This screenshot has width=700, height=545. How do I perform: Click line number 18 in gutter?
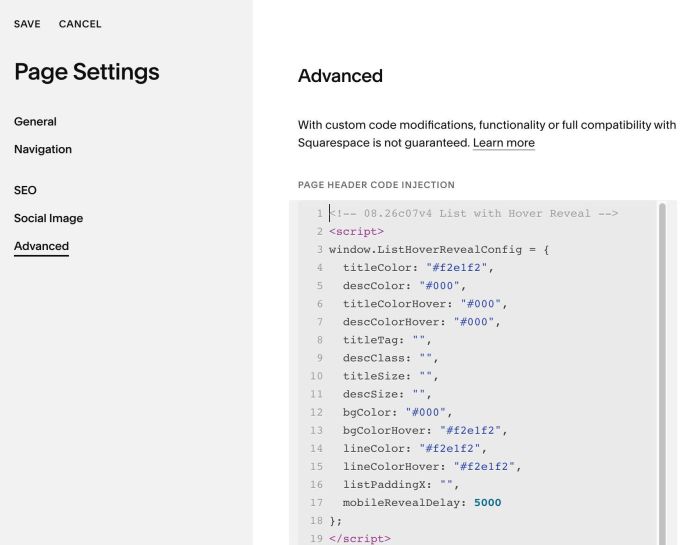(317, 521)
